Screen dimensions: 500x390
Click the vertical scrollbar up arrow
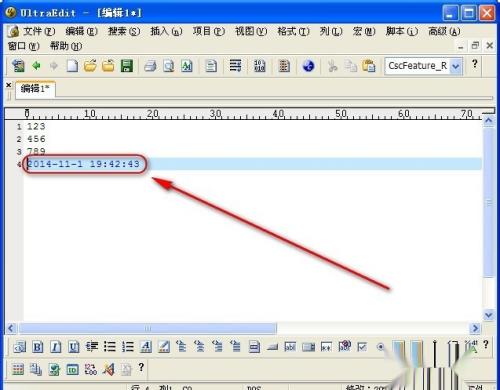pyautogui.click(x=488, y=120)
